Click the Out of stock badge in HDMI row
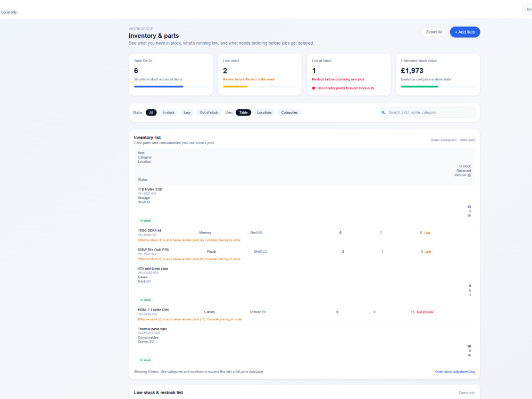This screenshot has height=399, width=532. point(425,312)
